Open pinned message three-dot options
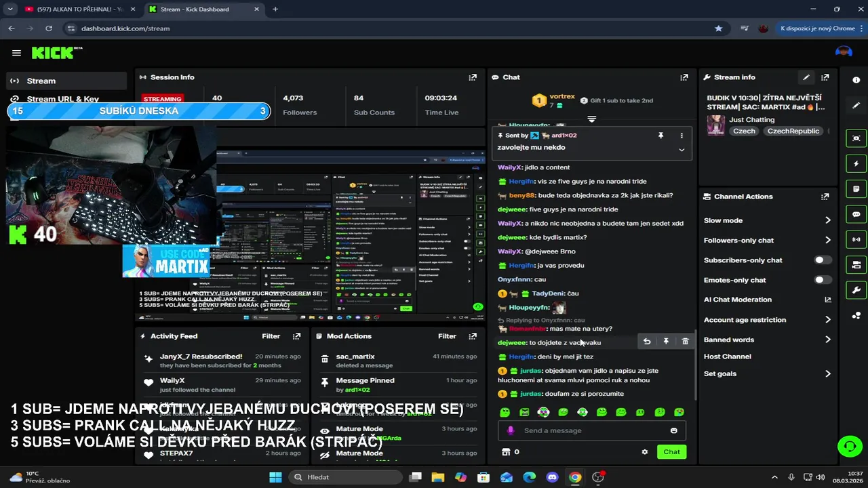This screenshot has height=488, width=868. pos(681,136)
